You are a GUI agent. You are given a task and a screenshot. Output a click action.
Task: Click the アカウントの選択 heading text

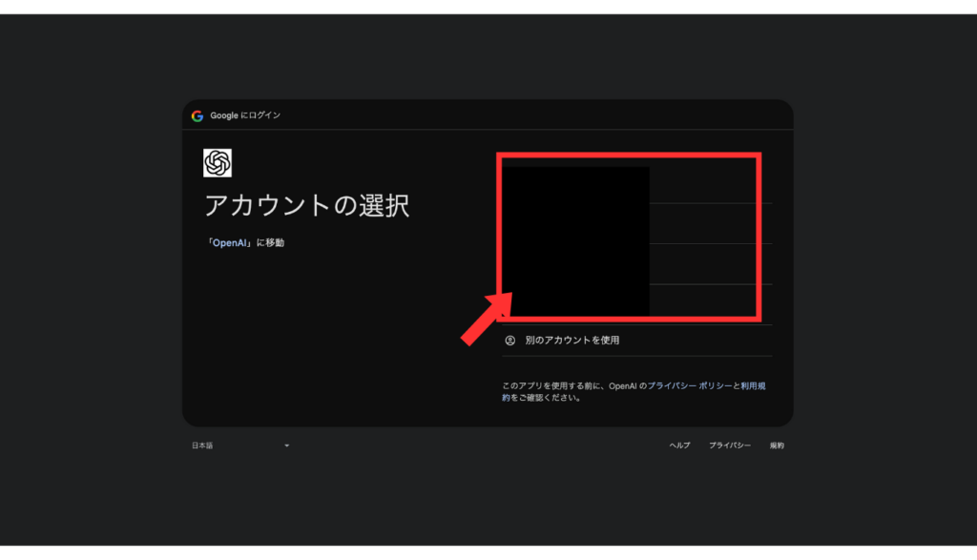pos(306,205)
